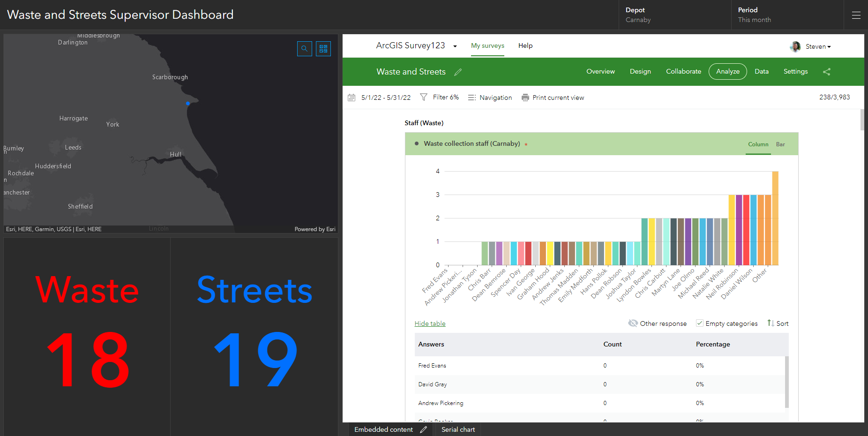Click the Answers column header

pos(431,344)
